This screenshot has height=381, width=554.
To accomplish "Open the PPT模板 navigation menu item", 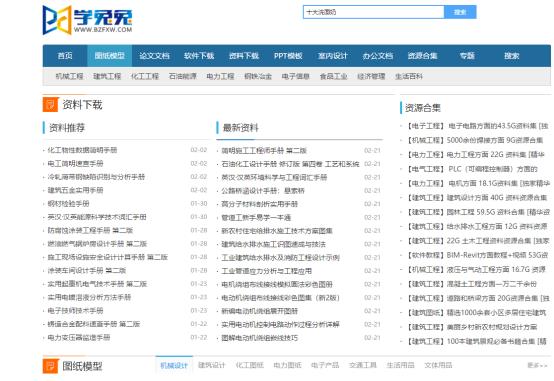I will click(288, 55).
